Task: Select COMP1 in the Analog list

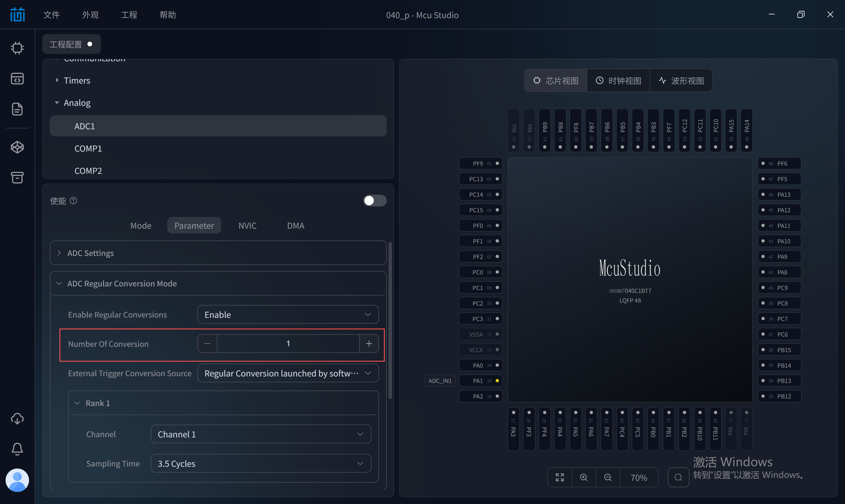Action: click(88, 148)
